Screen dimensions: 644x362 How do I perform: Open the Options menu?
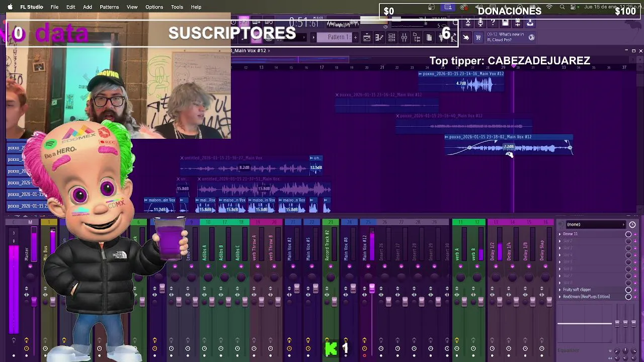(154, 7)
